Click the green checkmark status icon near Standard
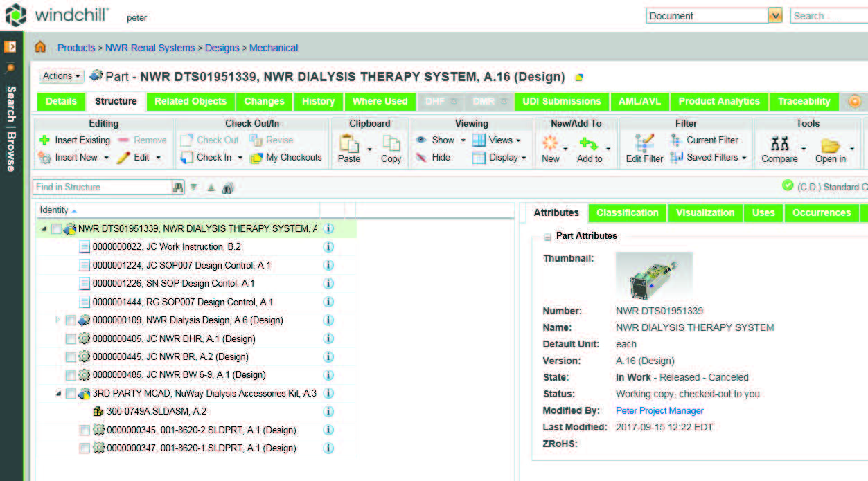 788,185
